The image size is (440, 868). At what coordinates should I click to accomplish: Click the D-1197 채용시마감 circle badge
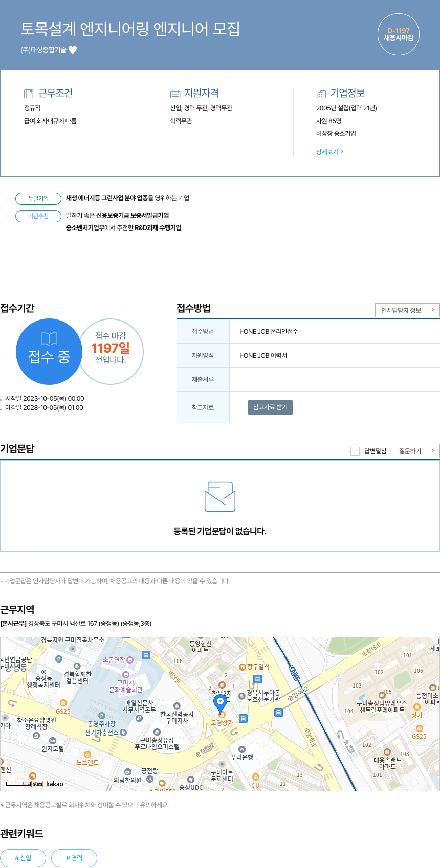click(x=399, y=34)
